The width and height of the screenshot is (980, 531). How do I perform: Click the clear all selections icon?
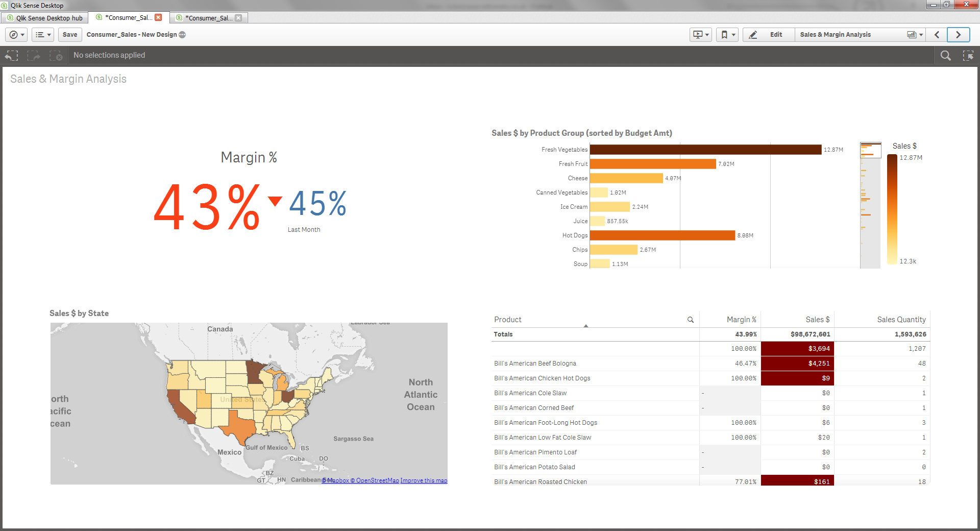(56, 55)
